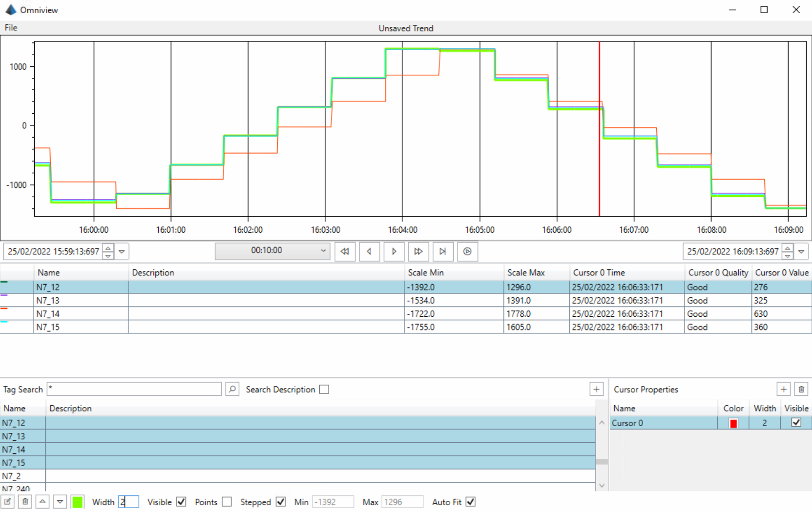Select N7_13 in tag search list

coord(298,436)
